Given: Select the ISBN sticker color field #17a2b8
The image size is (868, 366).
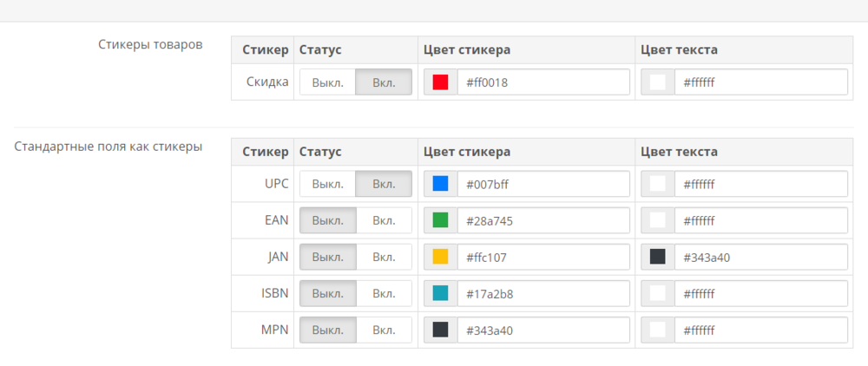Looking at the screenshot, I should click(542, 293).
